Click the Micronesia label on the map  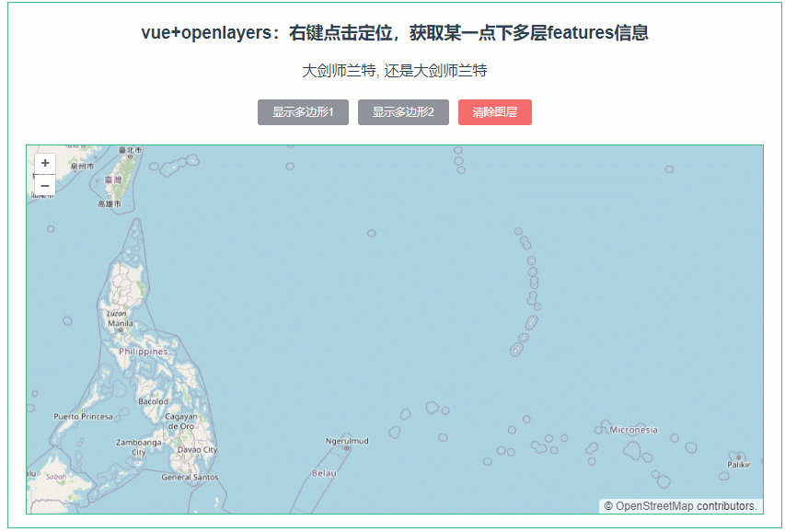pyautogui.click(x=633, y=429)
